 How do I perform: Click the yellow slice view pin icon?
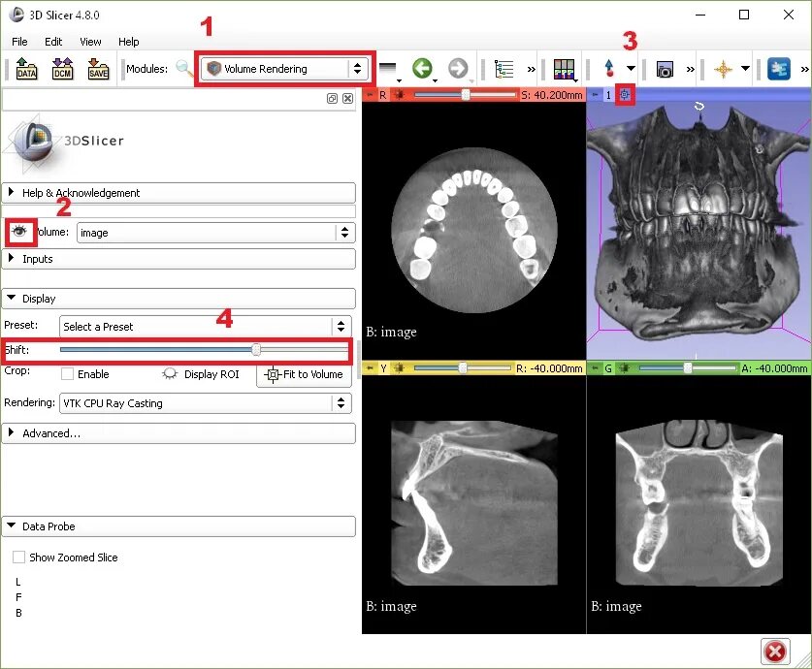point(370,368)
